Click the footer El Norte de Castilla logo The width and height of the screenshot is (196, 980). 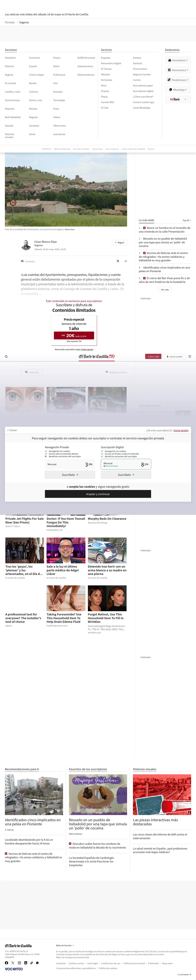point(18,945)
